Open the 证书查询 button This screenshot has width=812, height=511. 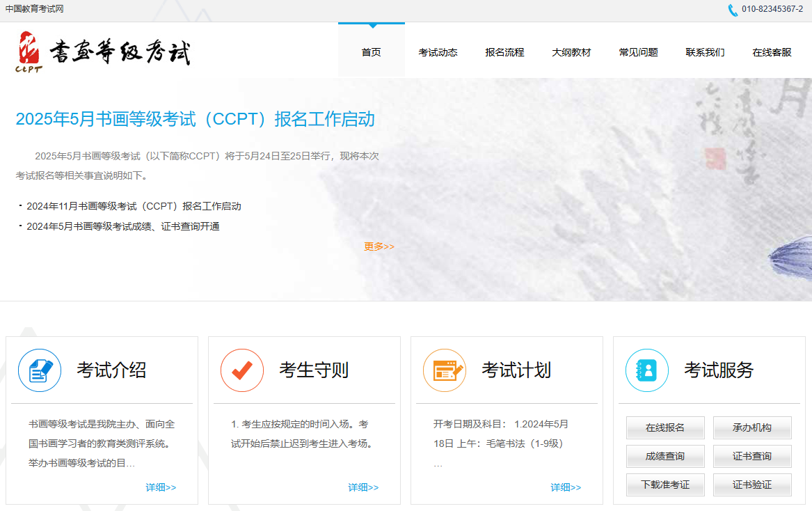pyautogui.click(x=752, y=456)
